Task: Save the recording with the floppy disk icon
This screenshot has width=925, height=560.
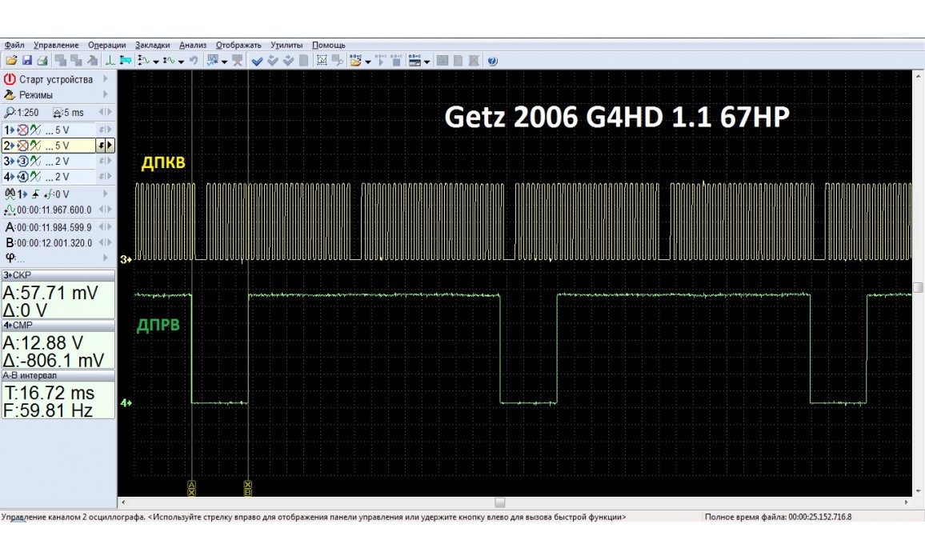Action: click(x=26, y=61)
